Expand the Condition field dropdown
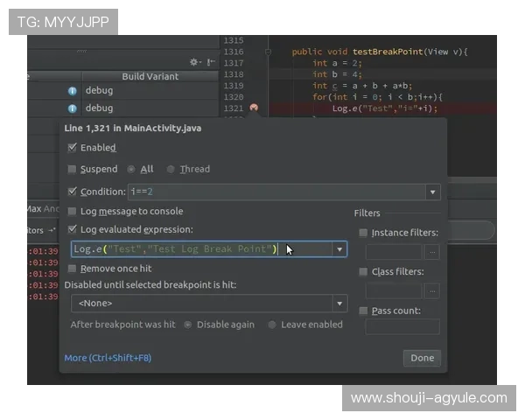525x420 pixels. tap(432, 192)
